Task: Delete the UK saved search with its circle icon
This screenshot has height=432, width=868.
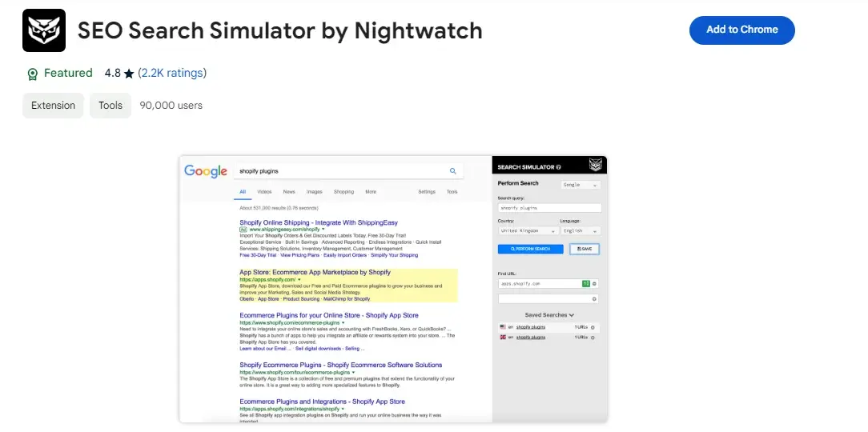Action: point(593,338)
